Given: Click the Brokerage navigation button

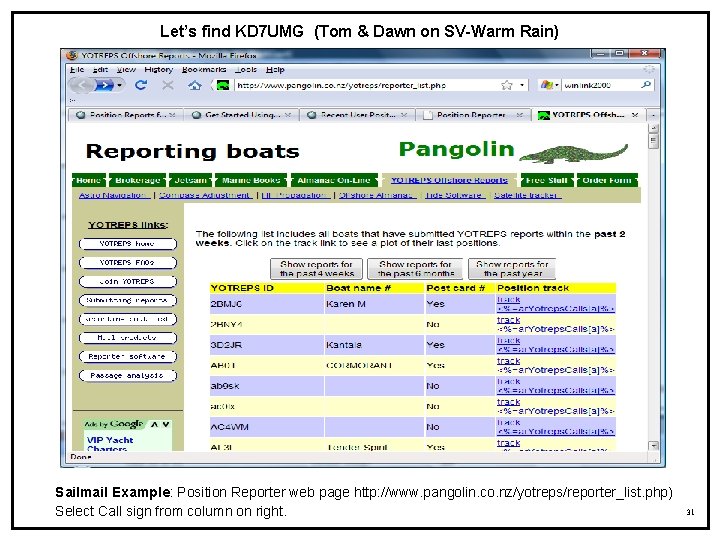Looking at the screenshot, I should [x=137, y=180].
